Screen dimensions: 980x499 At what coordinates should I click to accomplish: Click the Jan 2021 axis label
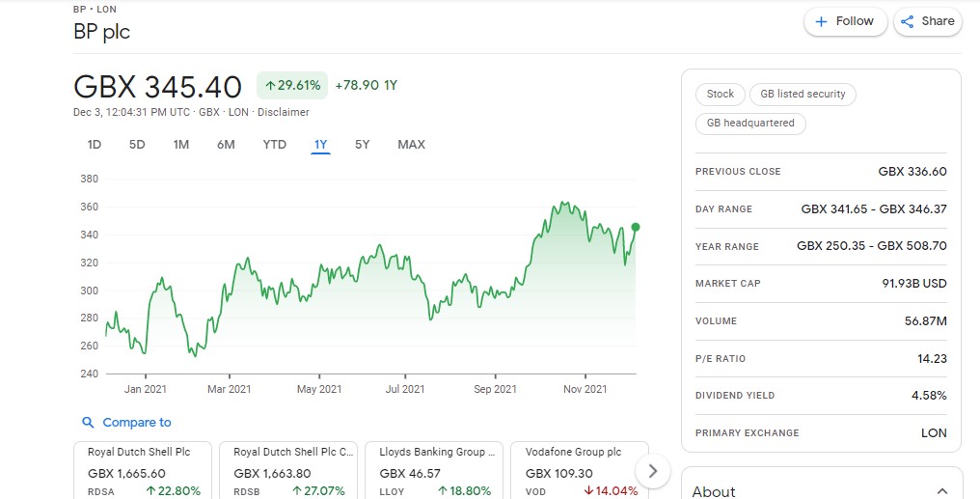pyautogui.click(x=145, y=389)
